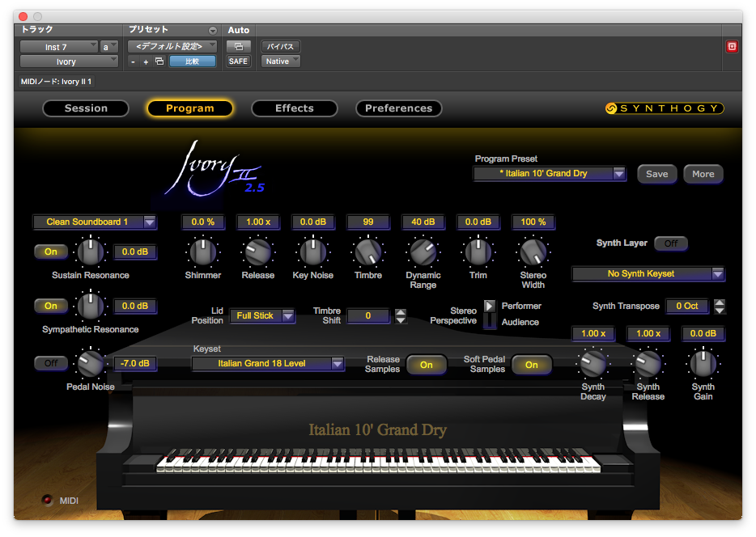Click the Stereo Width 100 % field

pyautogui.click(x=533, y=222)
